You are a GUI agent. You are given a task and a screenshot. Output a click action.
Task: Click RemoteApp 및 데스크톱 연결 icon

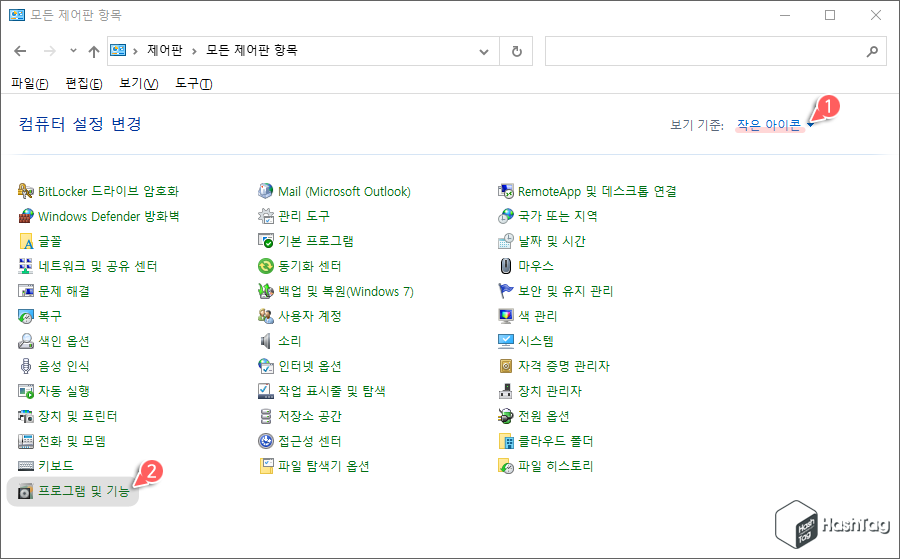pyautogui.click(x=505, y=191)
